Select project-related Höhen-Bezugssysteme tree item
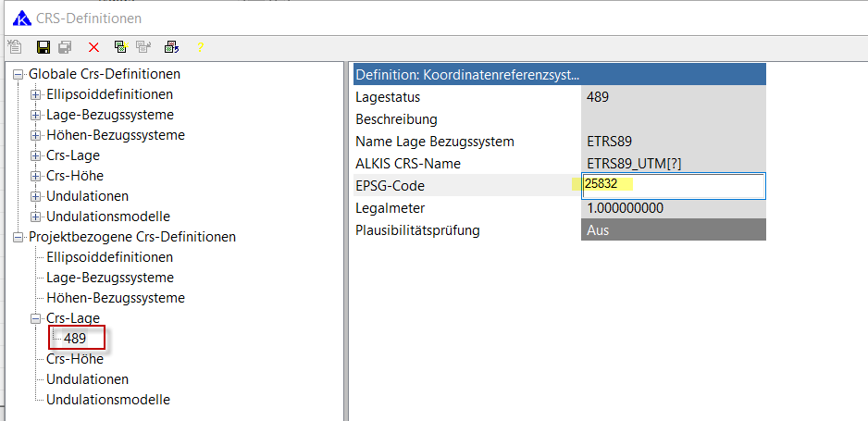Screen dimensions: 868x421 click(x=116, y=298)
